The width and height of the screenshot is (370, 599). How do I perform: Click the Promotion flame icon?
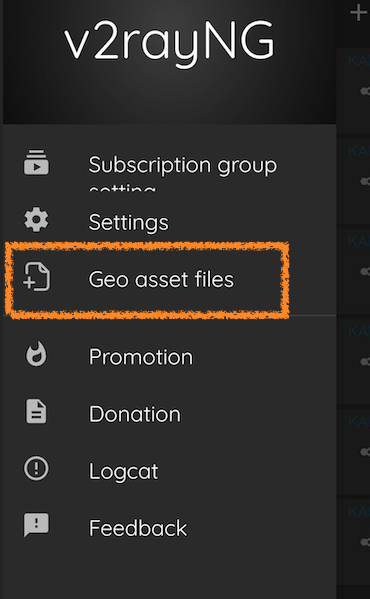pyautogui.click(x=36, y=354)
